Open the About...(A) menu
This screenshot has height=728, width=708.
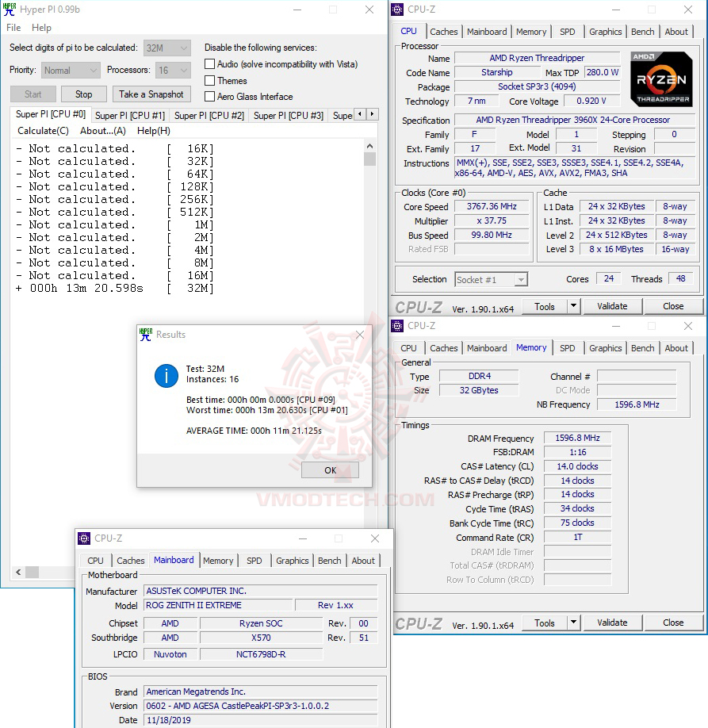point(103,131)
